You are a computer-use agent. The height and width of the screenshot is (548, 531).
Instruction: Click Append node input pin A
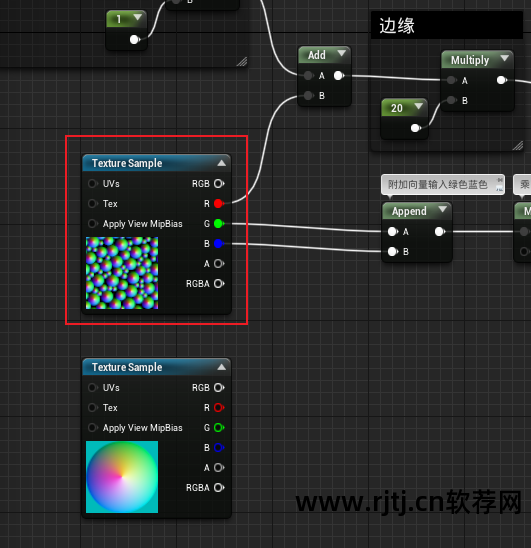[393, 231]
